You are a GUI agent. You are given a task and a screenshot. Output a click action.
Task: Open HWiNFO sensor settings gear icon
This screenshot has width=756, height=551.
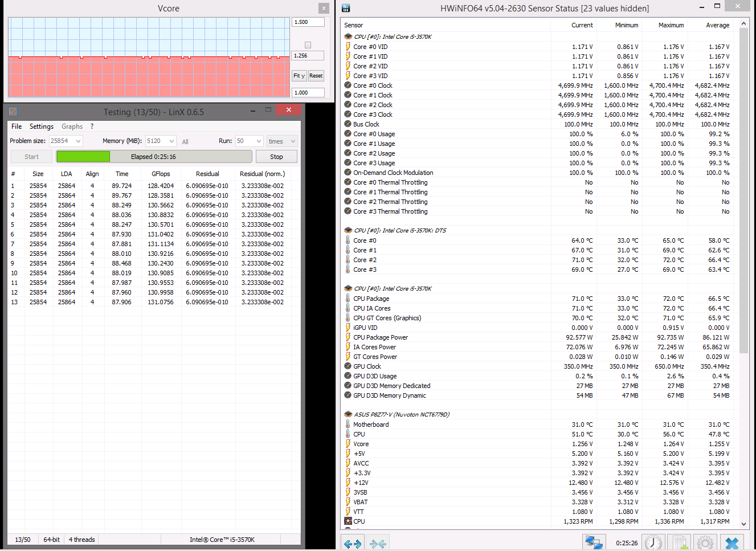point(705,543)
